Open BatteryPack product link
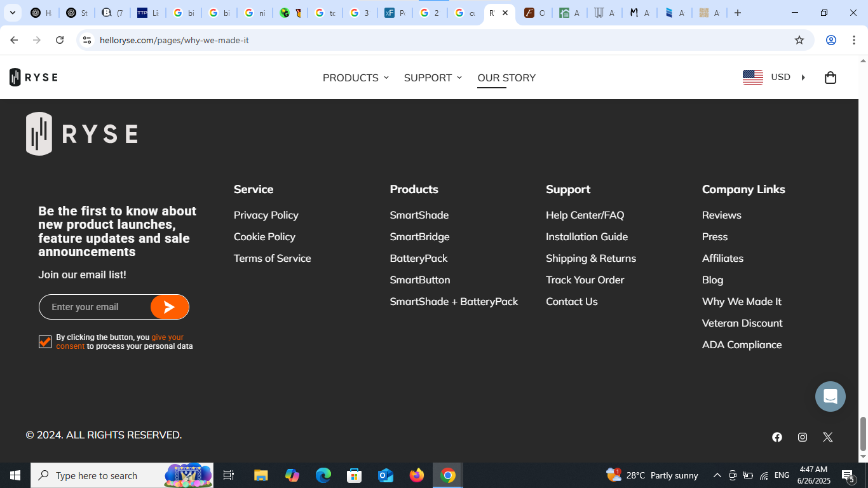Viewport: 868px width, 488px height. coord(418,258)
